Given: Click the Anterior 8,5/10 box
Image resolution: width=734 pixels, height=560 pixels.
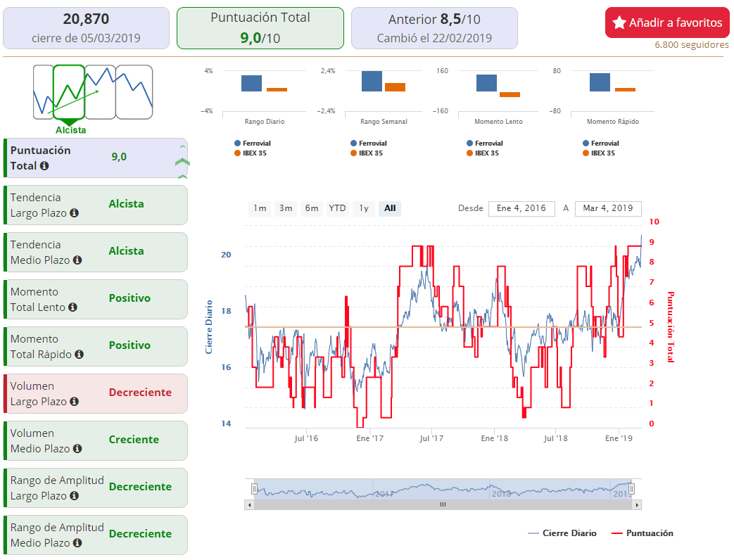Looking at the screenshot, I should 434,28.
